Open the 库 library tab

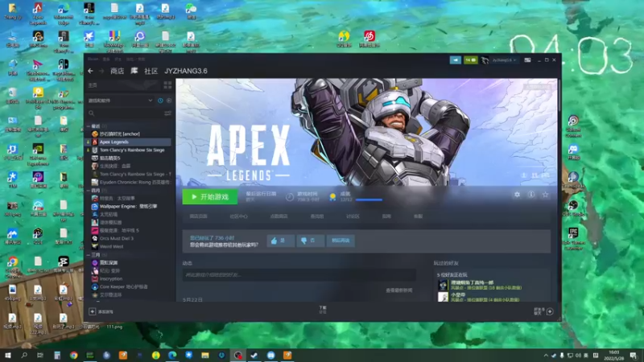click(134, 71)
